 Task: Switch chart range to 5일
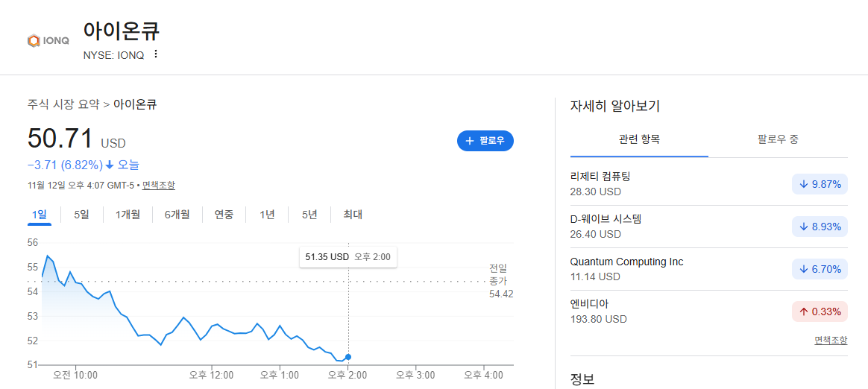pyautogui.click(x=81, y=215)
